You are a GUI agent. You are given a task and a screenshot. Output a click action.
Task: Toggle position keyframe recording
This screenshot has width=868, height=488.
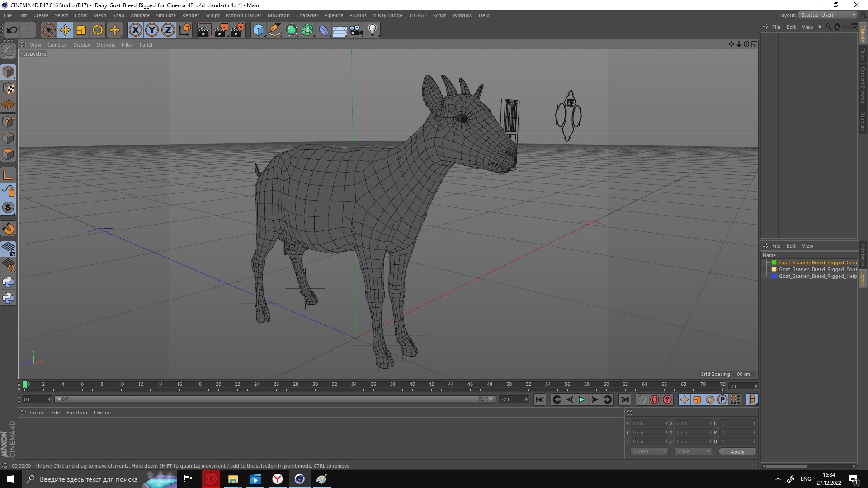[684, 399]
